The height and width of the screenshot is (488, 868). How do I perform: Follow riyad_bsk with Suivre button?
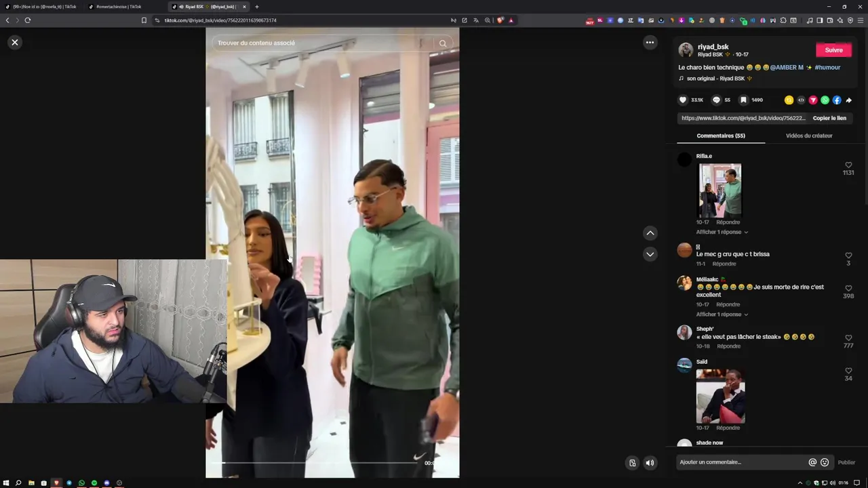tap(833, 50)
